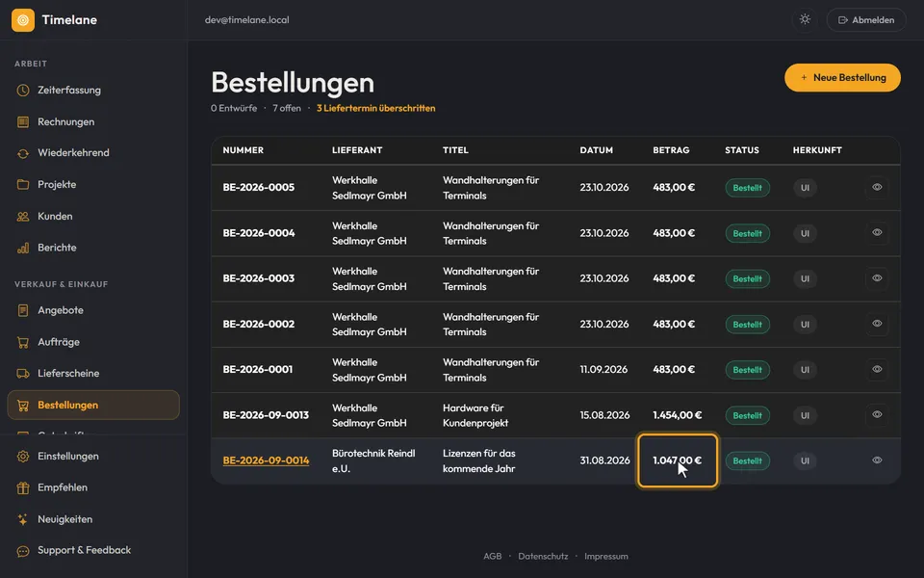Click the Empfehlen gift icon
The image size is (924, 578).
click(x=23, y=487)
